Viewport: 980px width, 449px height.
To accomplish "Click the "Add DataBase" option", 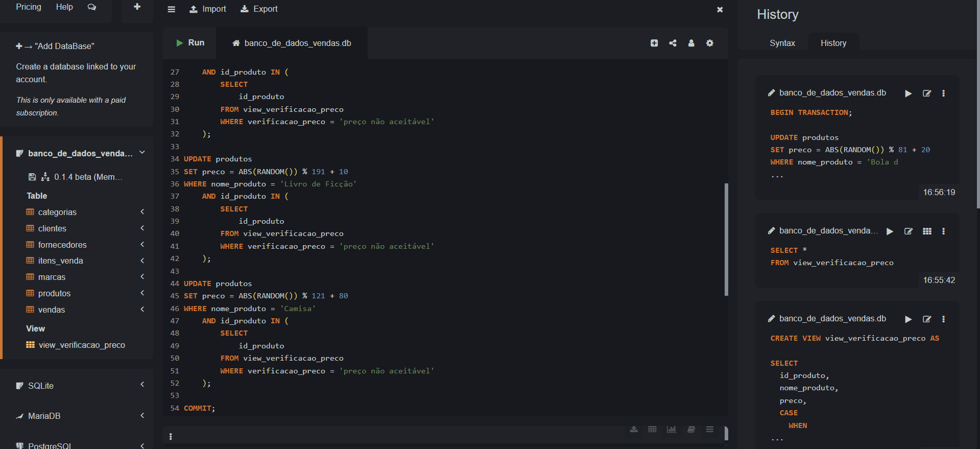I will coord(55,46).
